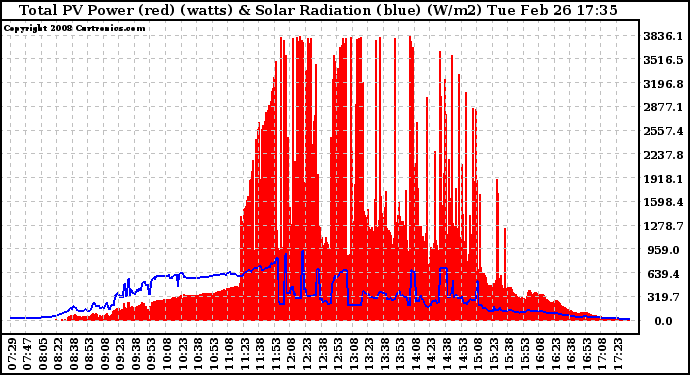Viewport: 690px width, 375px height.
Task: Click the 12:38 time label
Action: (323, 354)
